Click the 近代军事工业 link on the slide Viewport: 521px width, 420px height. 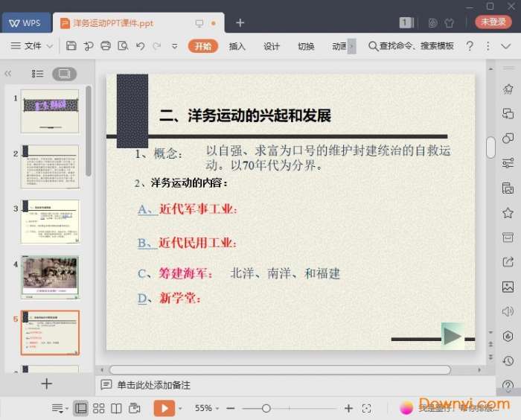(198, 209)
